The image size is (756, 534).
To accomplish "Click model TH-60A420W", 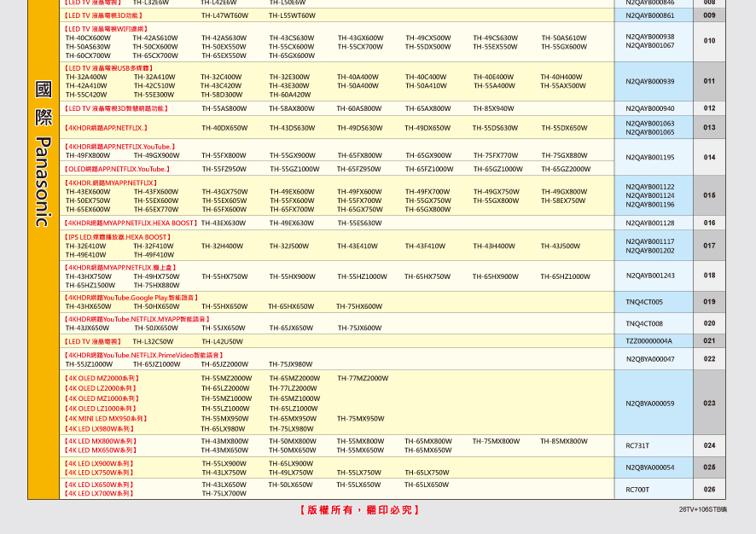I will (x=290, y=95).
